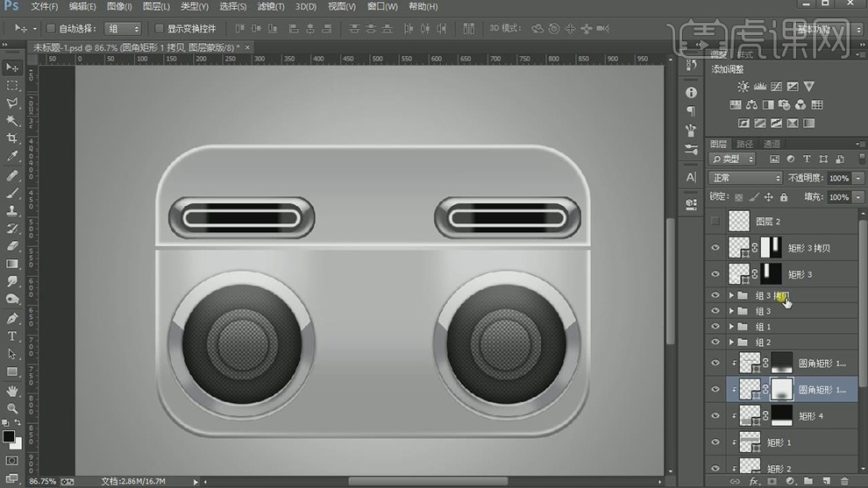Open the 滤镜(T) menu
This screenshot has width=868, height=488.
pyautogui.click(x=269, y=6)
